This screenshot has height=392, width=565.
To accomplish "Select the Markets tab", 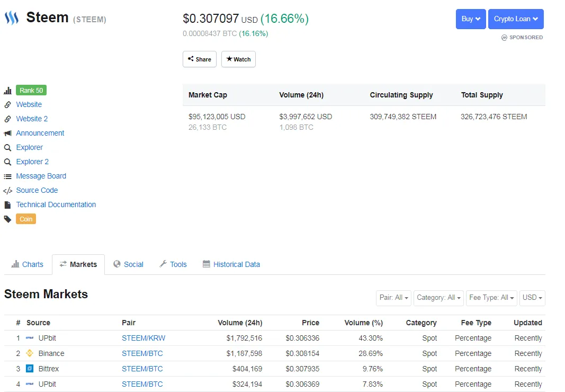I will click(x=78, y=264).
